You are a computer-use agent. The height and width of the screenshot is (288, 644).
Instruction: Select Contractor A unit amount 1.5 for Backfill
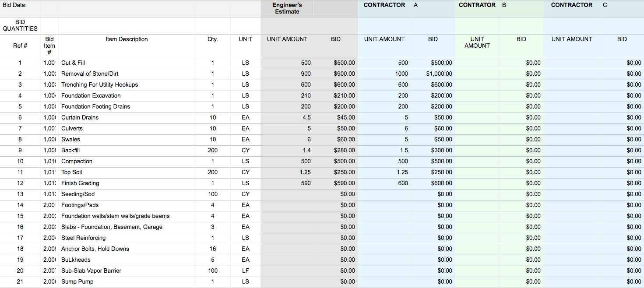click(384, 151)
